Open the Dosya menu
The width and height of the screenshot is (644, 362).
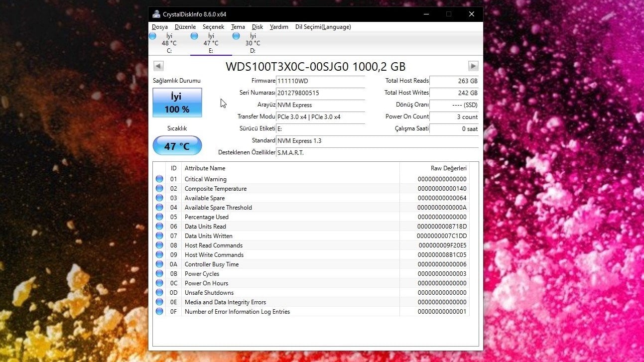[160, 27]
